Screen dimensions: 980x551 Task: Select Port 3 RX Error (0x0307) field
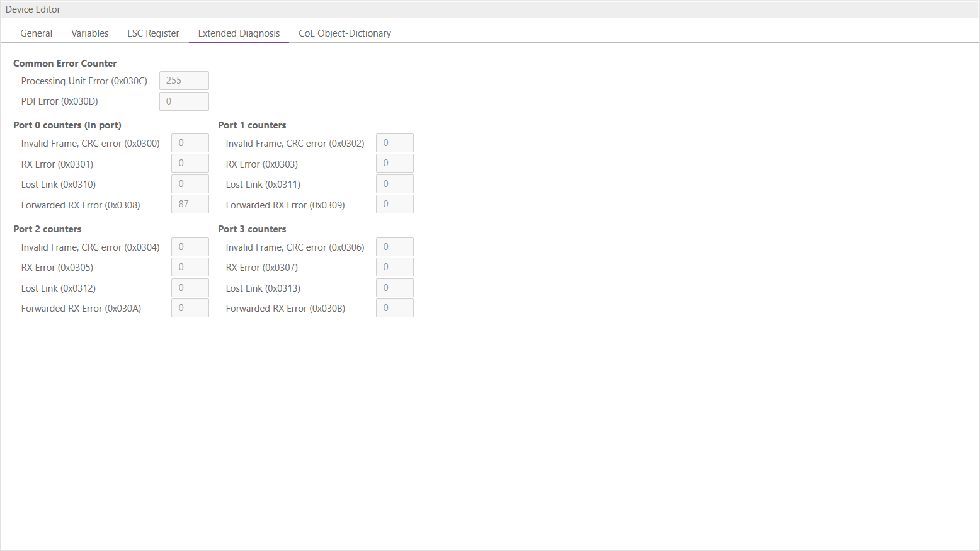tap(394, 267)
